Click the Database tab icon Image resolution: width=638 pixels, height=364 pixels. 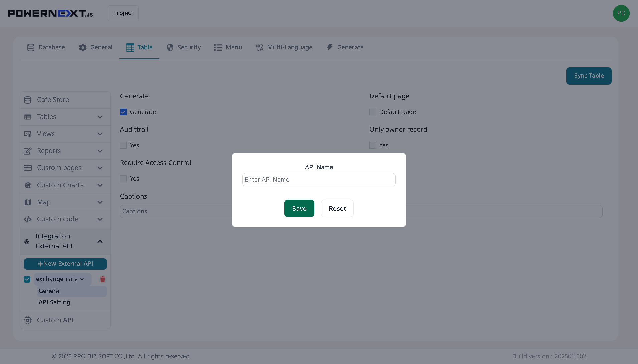click(x=31, y=47)
